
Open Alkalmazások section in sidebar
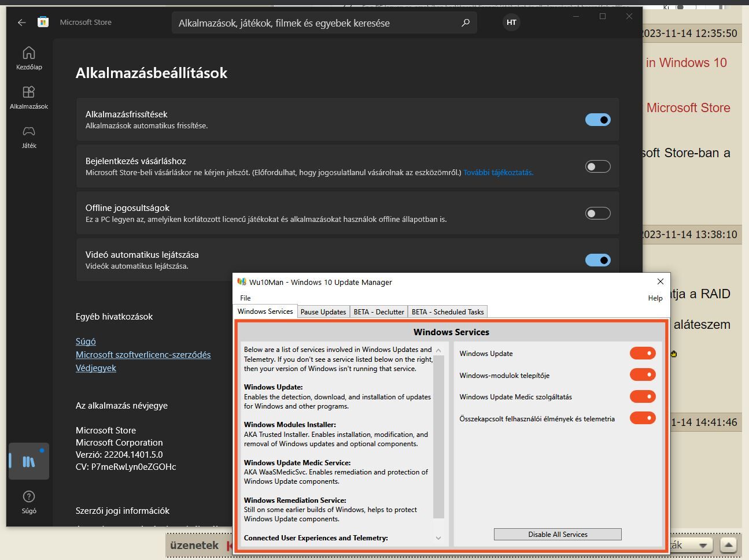coord(29,98)
